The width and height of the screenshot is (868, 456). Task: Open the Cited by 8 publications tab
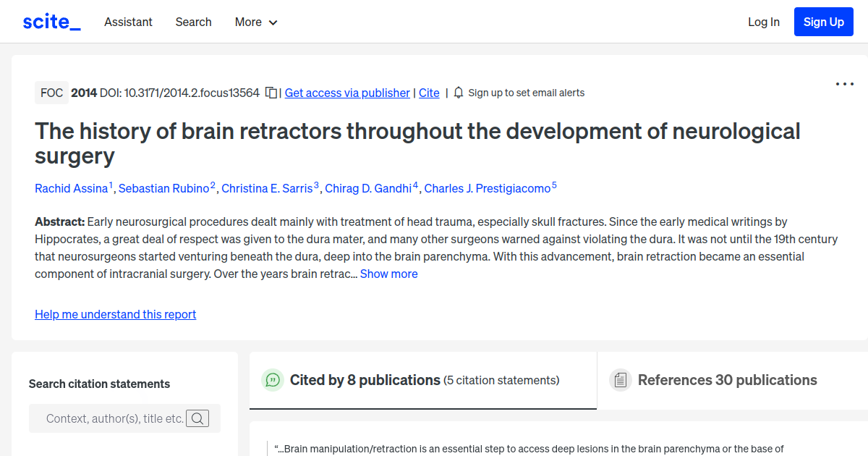(365, 379)
